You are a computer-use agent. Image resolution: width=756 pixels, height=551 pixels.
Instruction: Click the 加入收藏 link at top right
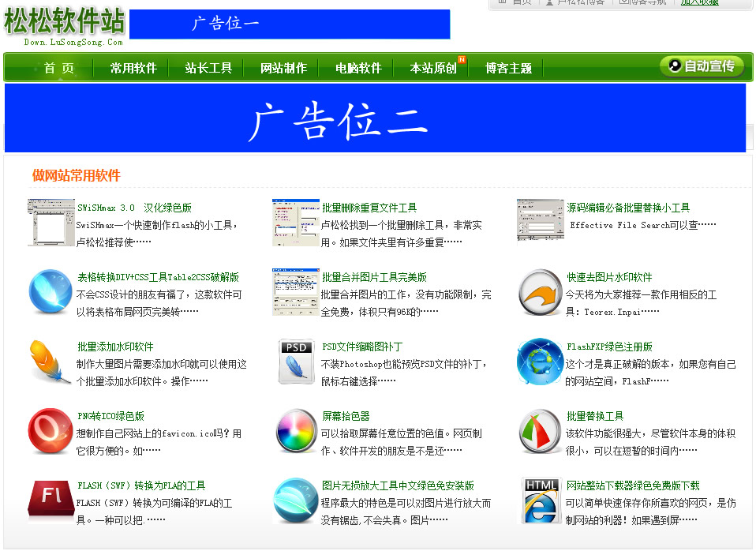click(700, 2)
